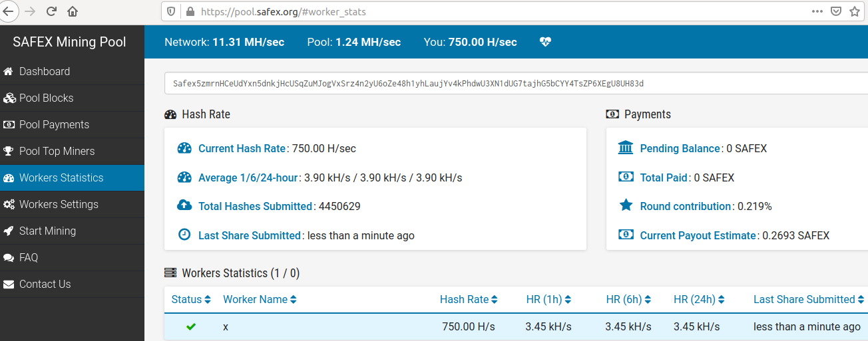Click the Workers Statistics server icon heading
Image resolution: width=868 pixels, height=341 pixels.
pos(170,273)
